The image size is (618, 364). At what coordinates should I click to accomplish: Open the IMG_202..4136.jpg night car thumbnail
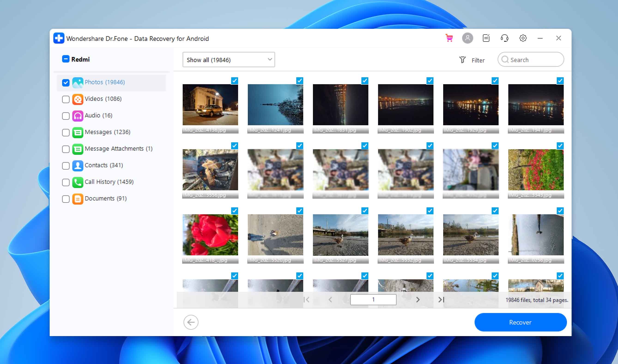tap(210, 105)
